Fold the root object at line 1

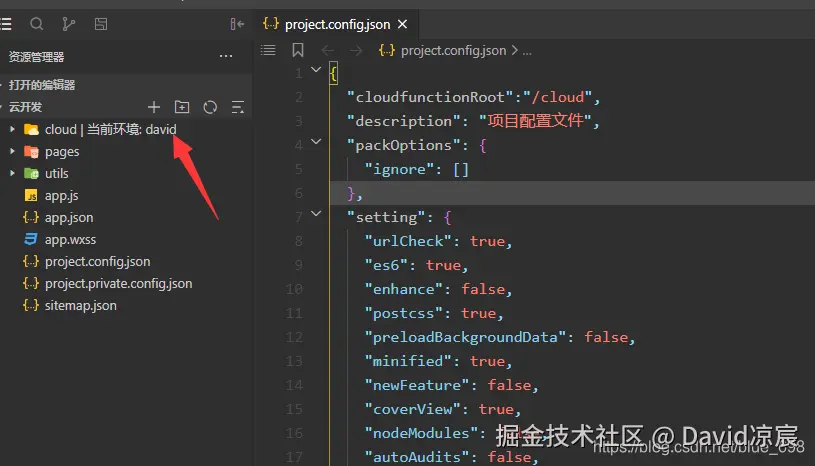click(x=316, y=69)
